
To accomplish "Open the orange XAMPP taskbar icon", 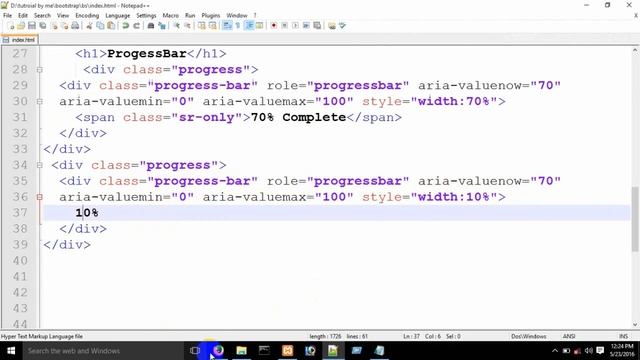I will pyautogui.click(x=287, y=351).
